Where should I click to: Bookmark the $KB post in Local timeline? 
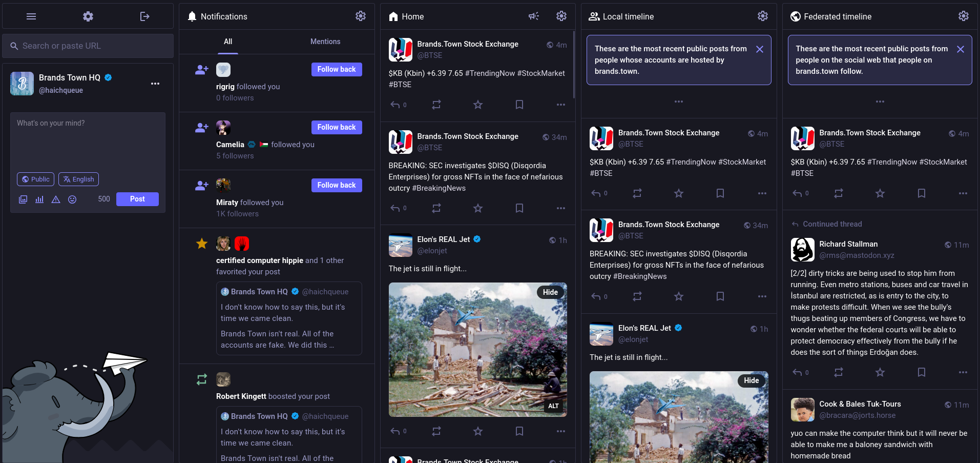720,193
